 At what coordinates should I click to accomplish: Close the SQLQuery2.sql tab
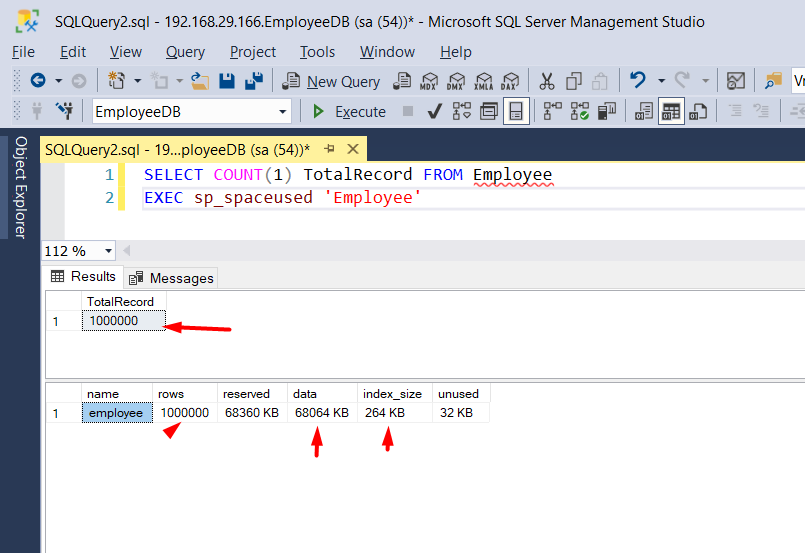pos(353,149)
